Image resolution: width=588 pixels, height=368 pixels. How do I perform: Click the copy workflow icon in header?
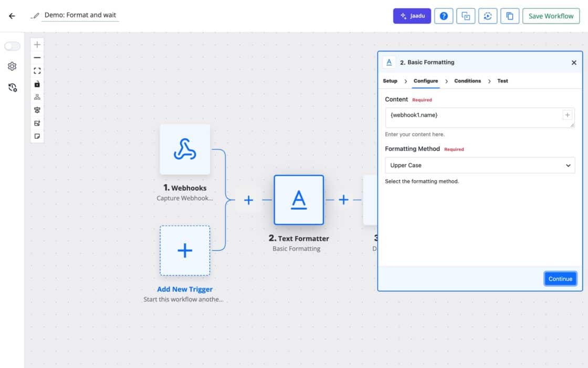pyautogui.click(x=510, y=16)
